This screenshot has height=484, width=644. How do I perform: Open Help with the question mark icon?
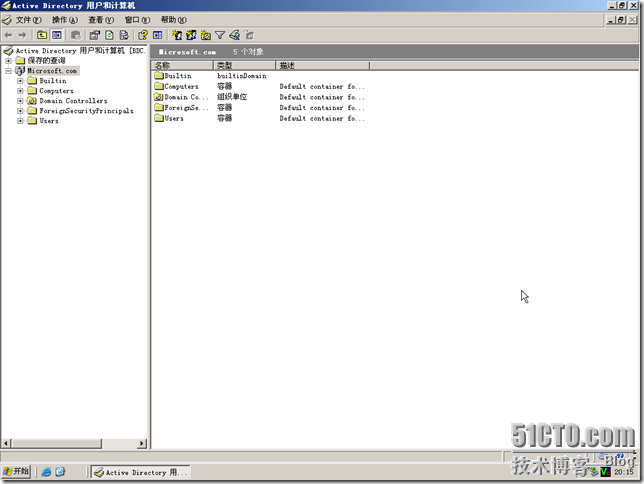143,35
